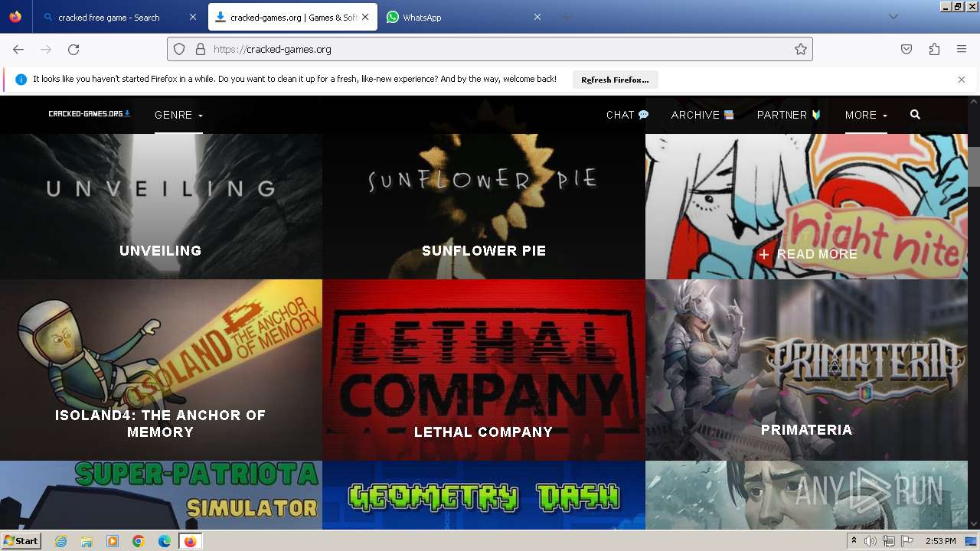Launch Chrome from taskbar
This screenshot has height=551, width=980.
click(139, 541)
